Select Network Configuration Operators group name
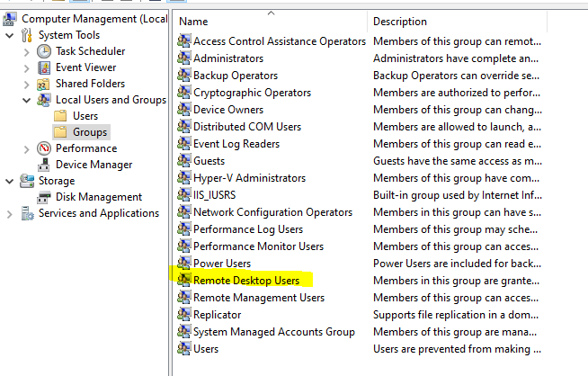Screen dimensions: 588x376 pyautogui.click(x=272, y=212)
